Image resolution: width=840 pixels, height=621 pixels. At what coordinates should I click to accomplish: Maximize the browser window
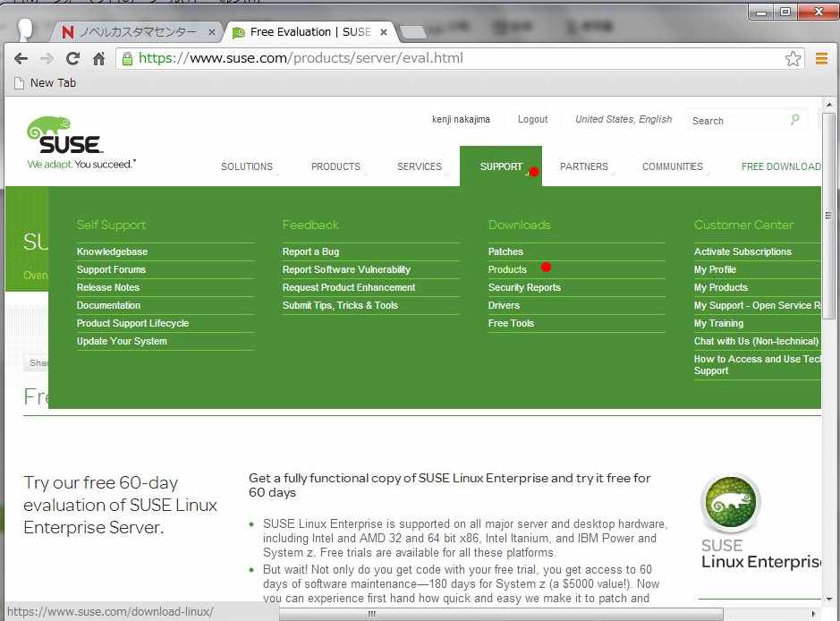click(x=785, y=12)
